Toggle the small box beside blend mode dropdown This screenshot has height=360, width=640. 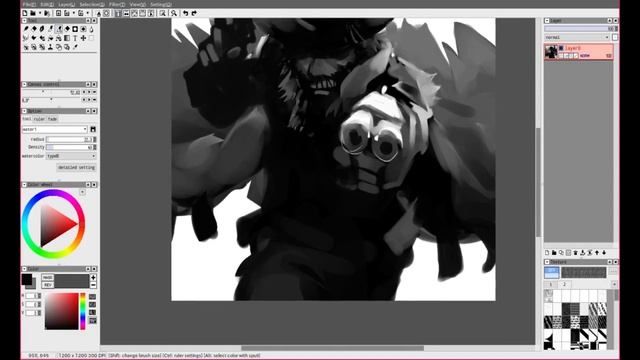pyautogui.click(x=615, y=37)
